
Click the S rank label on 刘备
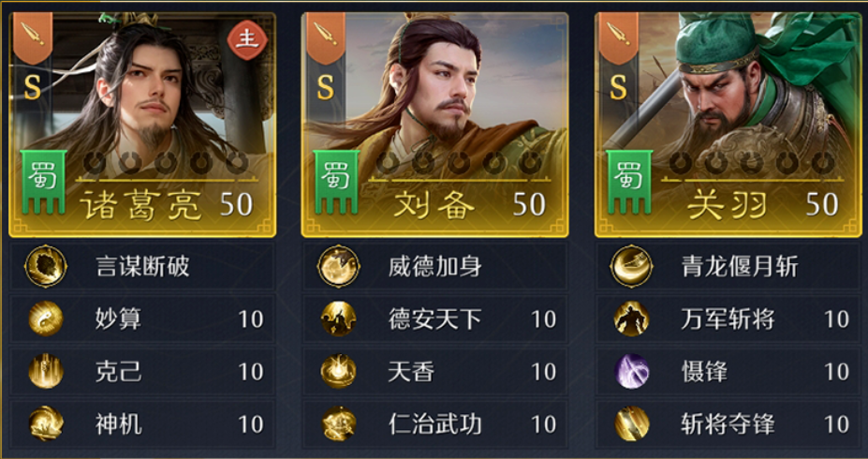point(326,87)
